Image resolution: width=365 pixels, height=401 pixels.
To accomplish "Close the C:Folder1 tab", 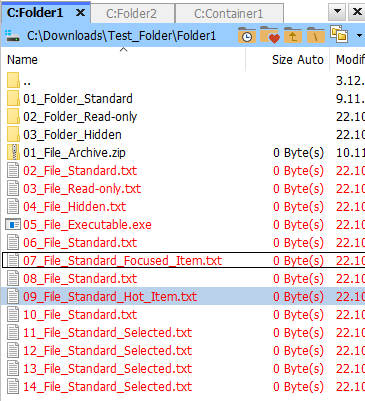I will (x=80, y=13).
